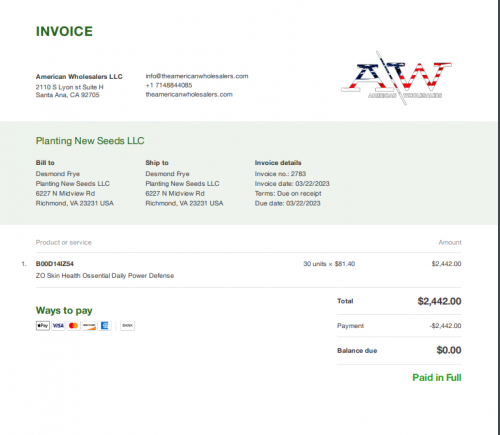Click the Discover card icon
The image size is (500, 435).
(89, 326)
